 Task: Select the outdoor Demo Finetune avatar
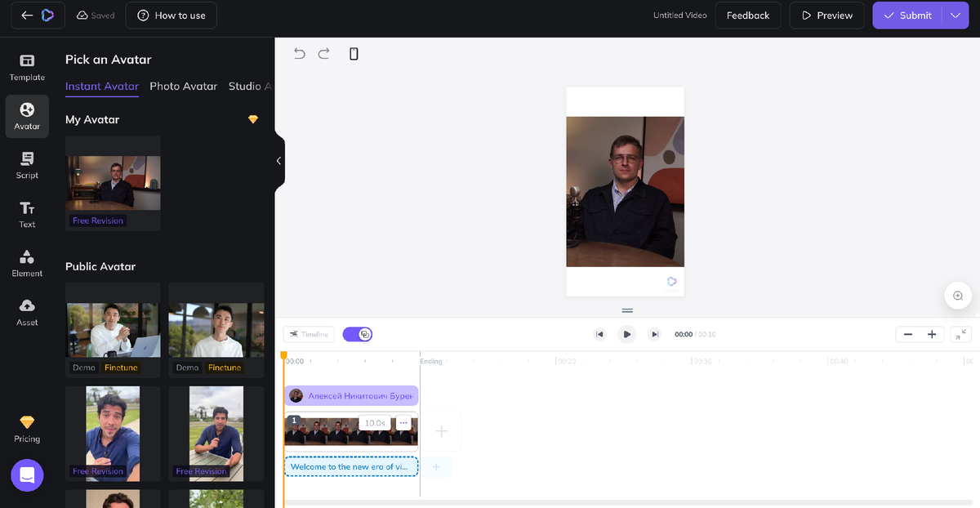[x=216, y=330]
